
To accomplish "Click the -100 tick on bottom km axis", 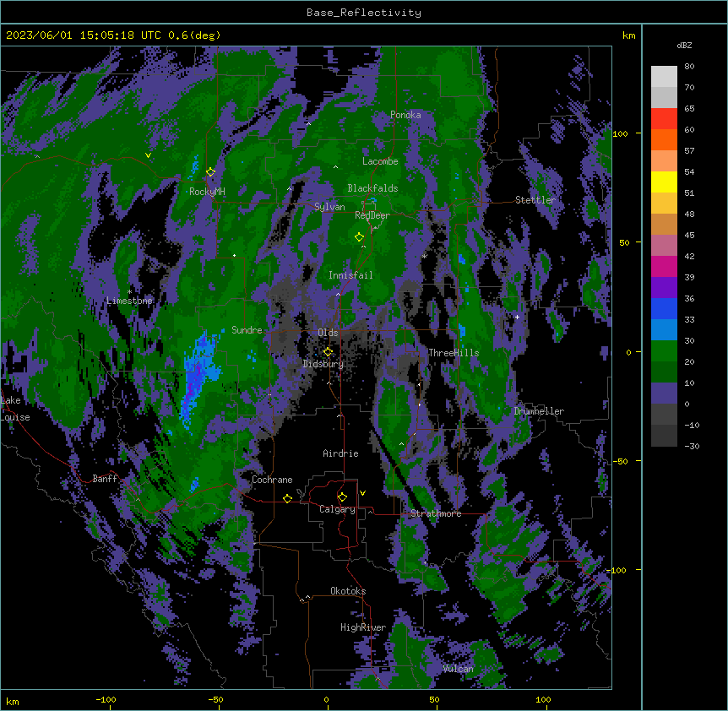I will (x=106, y=699).
